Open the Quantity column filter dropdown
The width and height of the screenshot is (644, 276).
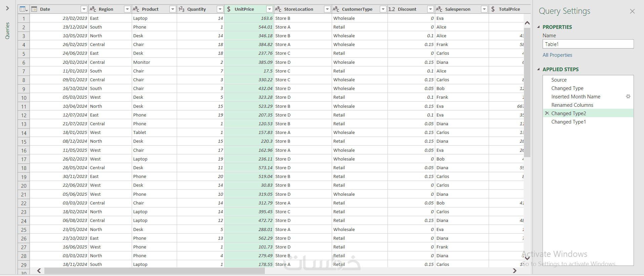click(x=220, y=9)
